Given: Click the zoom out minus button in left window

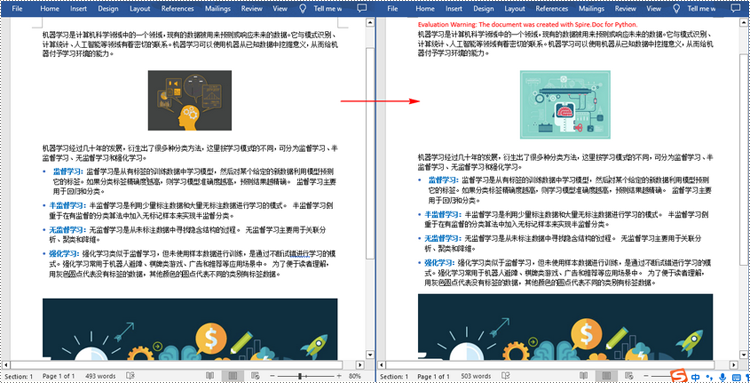Looking at the screenshot, I should pos(272,376).
